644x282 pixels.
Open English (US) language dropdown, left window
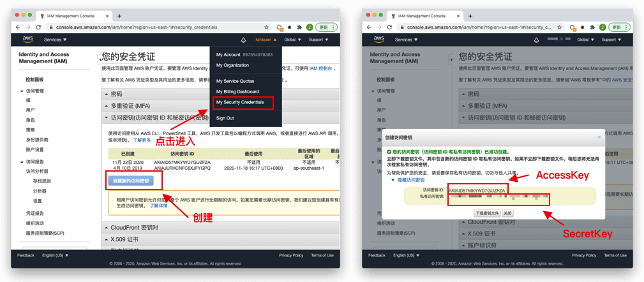tap(55, 255)
